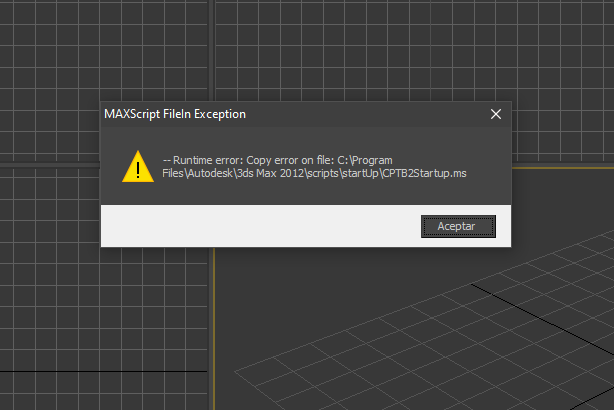This screenshot has height=410, width=614.
Task: Select the Runtime error message first line
Action: (278, 161)
